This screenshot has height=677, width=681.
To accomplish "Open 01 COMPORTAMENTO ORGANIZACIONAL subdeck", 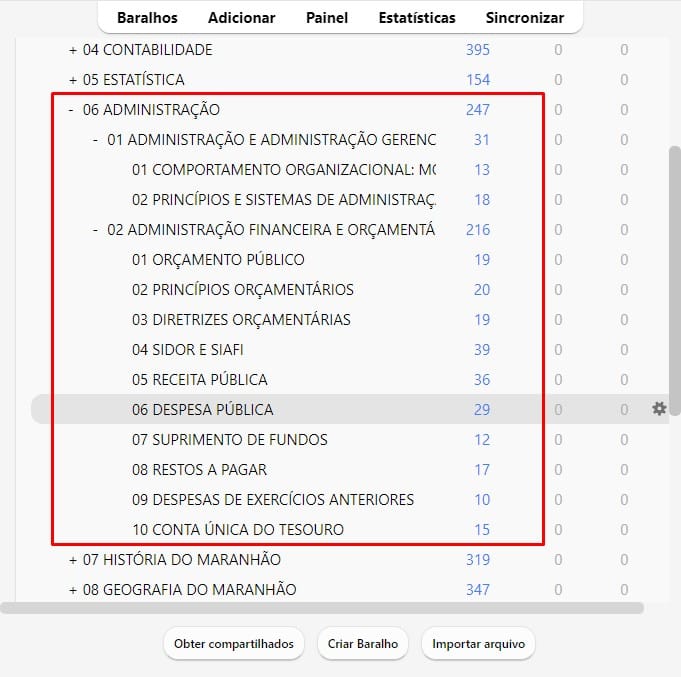I will [x=284, y=170].
